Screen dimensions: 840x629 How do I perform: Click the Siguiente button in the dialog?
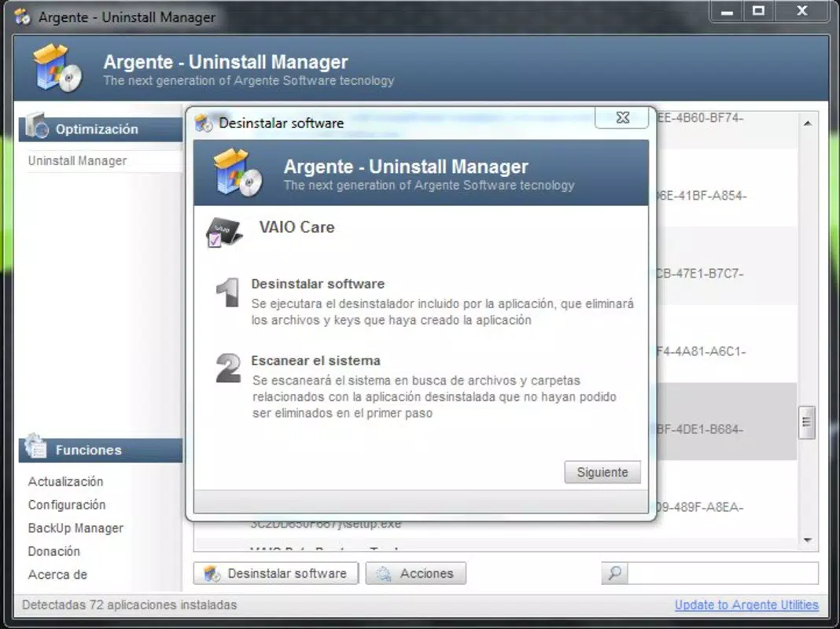point(602,473)
